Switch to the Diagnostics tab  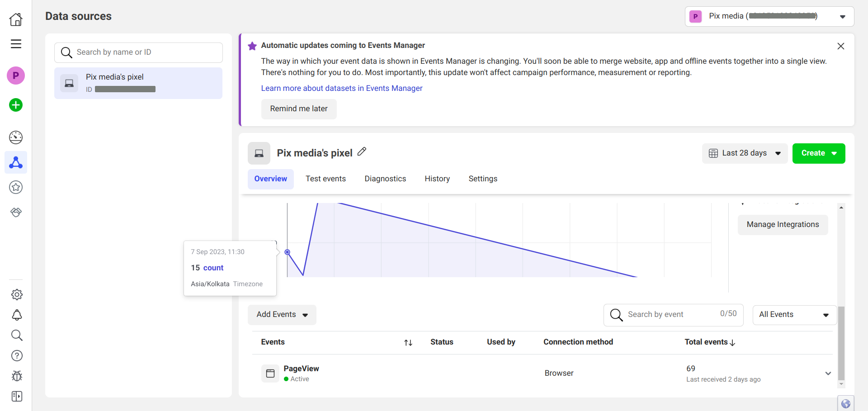click(x=385, y=179)
